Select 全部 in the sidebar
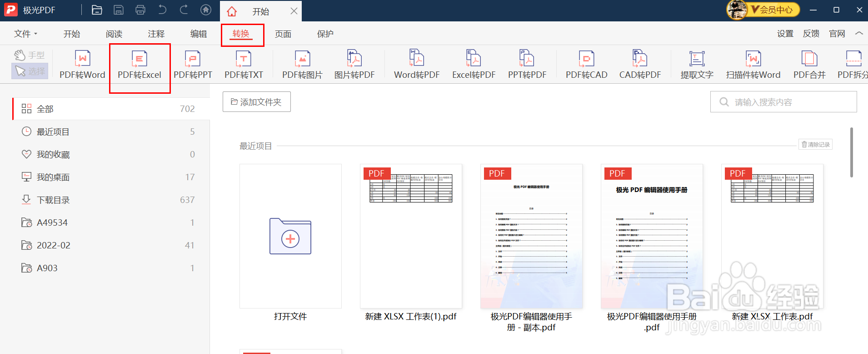868x354 pixels. pyautogui.click(x=111, y=109)
